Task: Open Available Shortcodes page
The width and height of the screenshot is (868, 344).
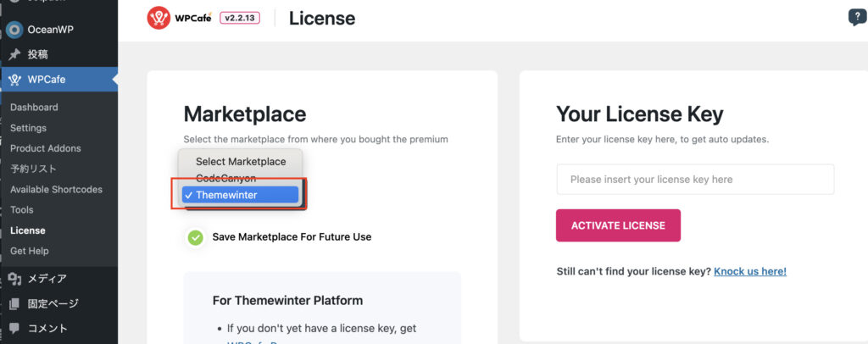Action: pos(56,189)
